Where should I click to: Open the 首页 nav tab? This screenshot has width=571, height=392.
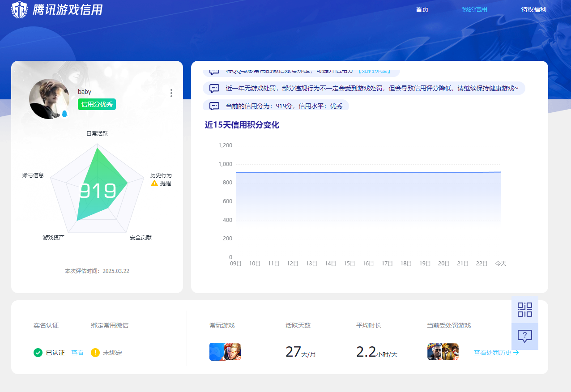pos(422,9)
